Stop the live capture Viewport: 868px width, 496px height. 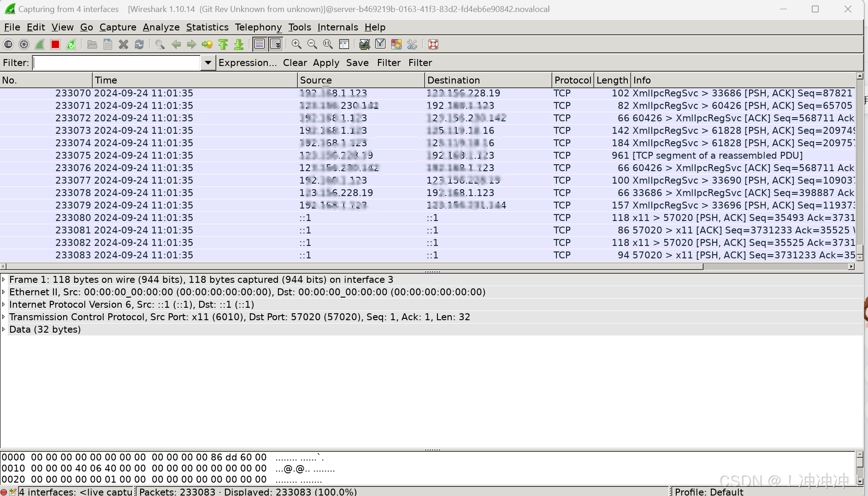coord(55,44)
